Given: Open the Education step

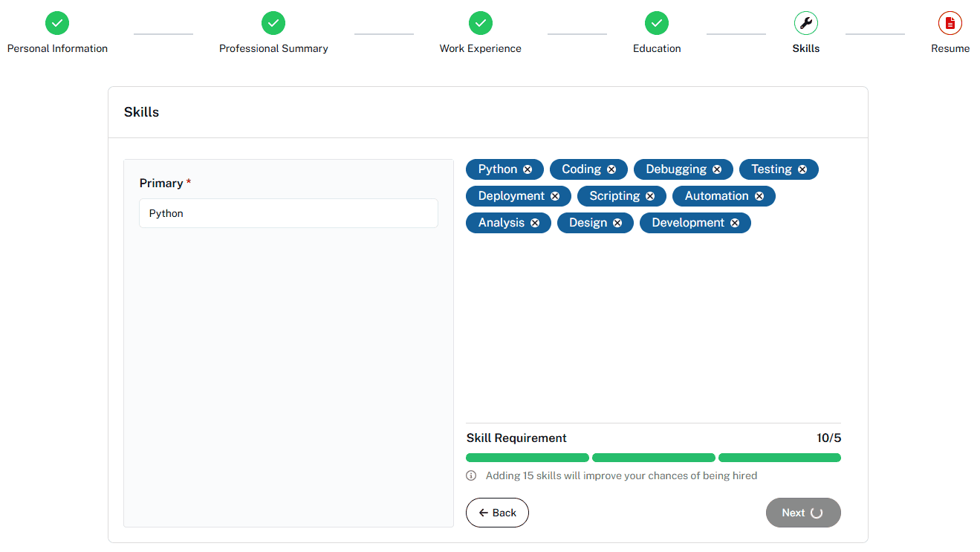Looking at the screenshot, I should [656, 23].
